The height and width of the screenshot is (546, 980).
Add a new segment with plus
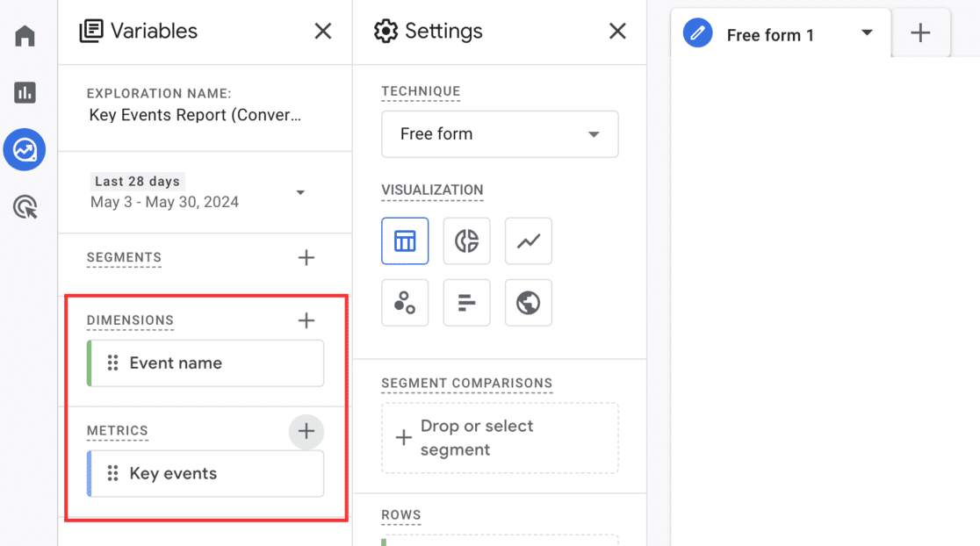tap(306, 258)
